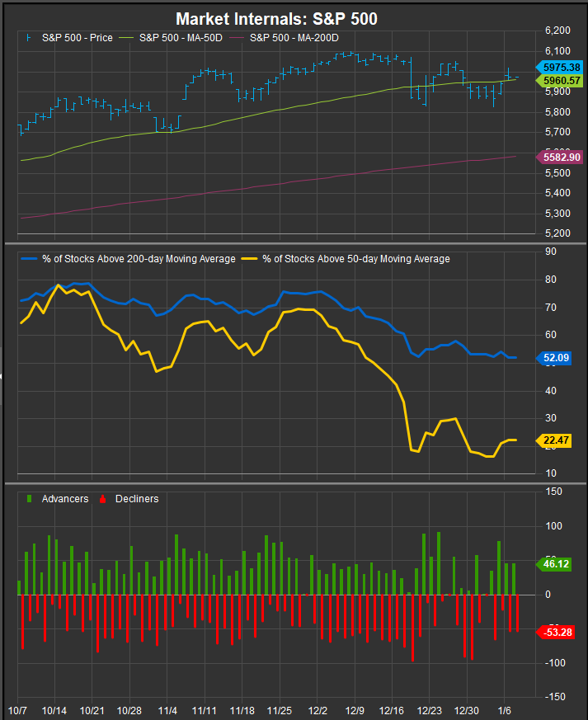Click the 11/4 date axis label
This screenshot has width=588, height=720.
coord(167,711)
